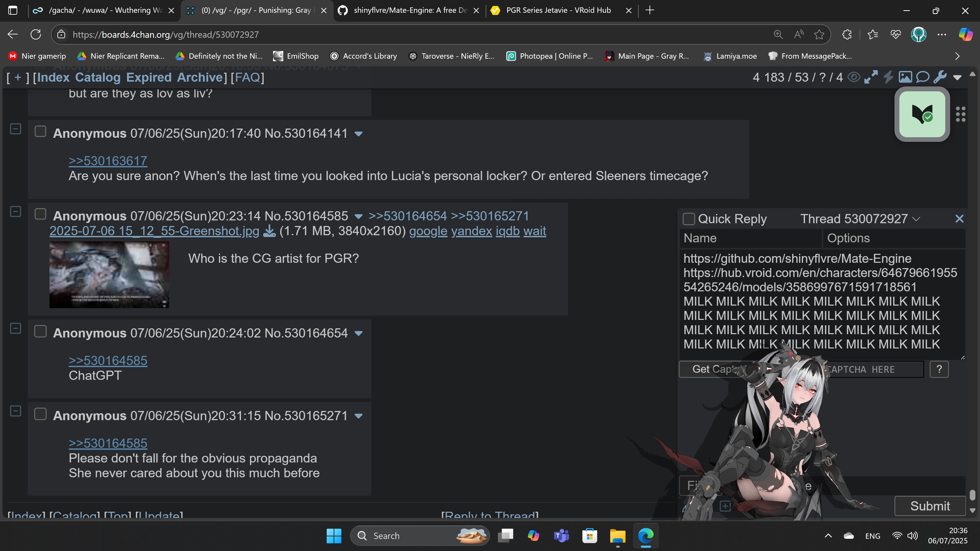The width and height of the screenshot is (980, 551).
Task: Open the gallery image icon
Action: pos(905,77)
